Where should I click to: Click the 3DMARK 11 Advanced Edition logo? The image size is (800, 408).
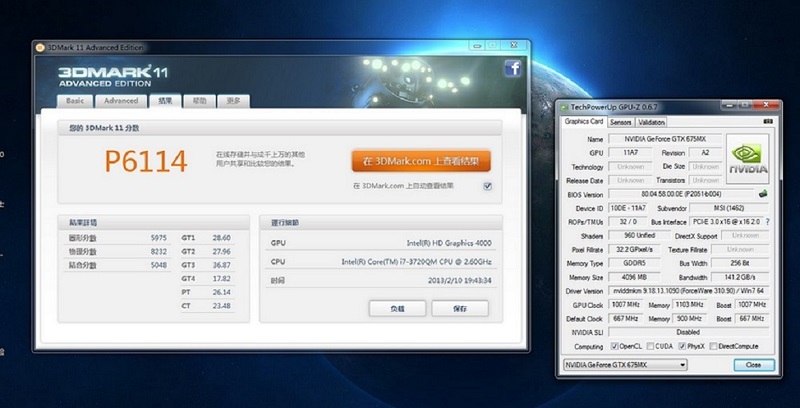tap(113, 76)
